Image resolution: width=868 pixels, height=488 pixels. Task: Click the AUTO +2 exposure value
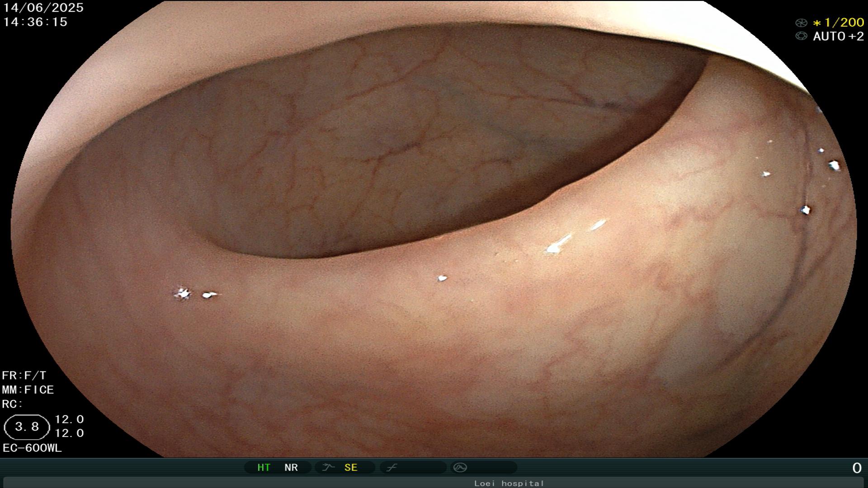coord(838,36)
